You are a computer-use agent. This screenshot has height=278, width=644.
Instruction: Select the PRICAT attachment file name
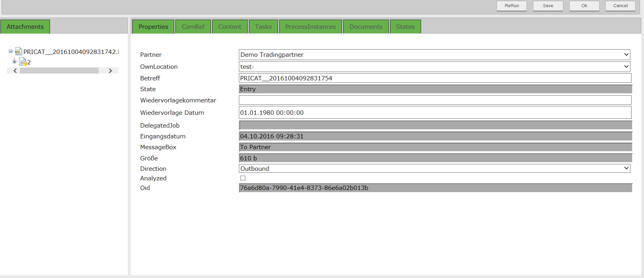(70, 52)
